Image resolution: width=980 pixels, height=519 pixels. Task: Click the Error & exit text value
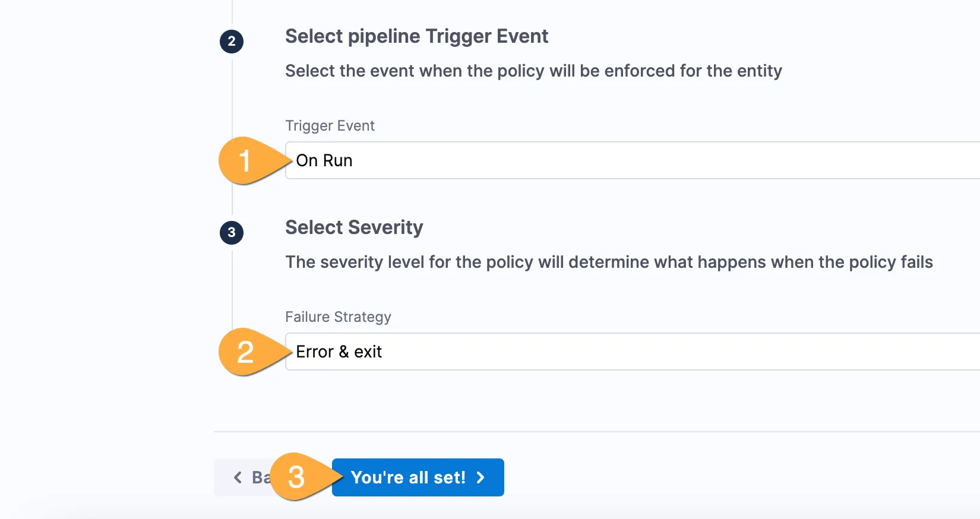(339, 352)
